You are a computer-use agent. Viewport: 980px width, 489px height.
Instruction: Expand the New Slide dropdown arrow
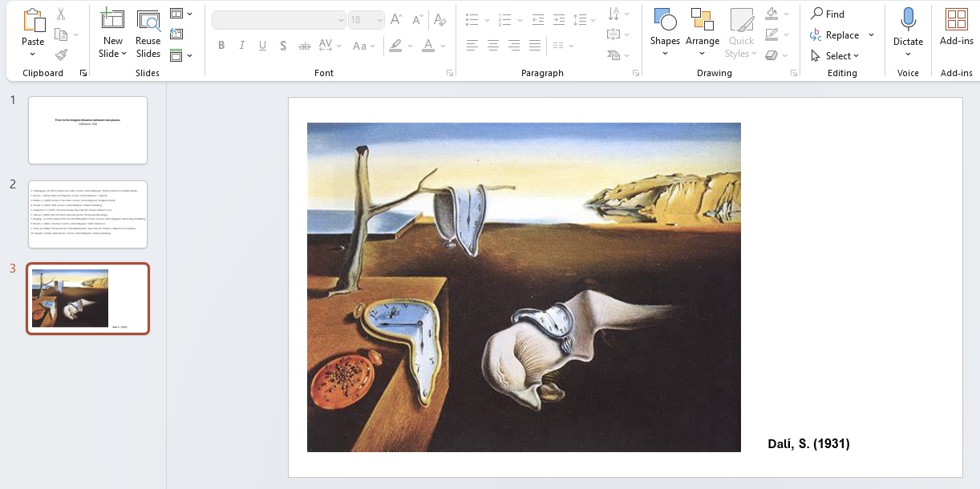[x=124, y=55]
